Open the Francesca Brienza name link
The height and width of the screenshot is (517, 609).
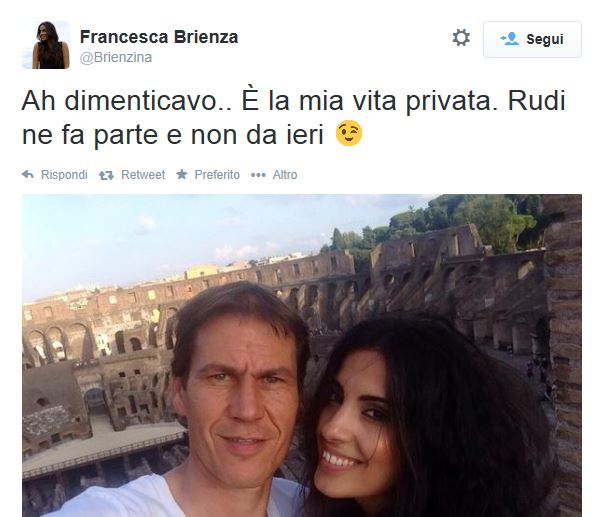[x=159, y=37]
